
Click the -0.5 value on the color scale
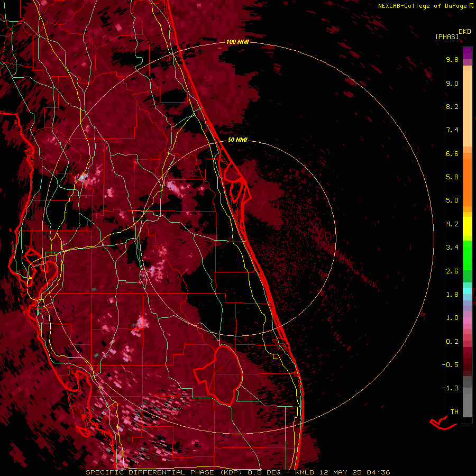pyautogui.click(x=450, y=365)
